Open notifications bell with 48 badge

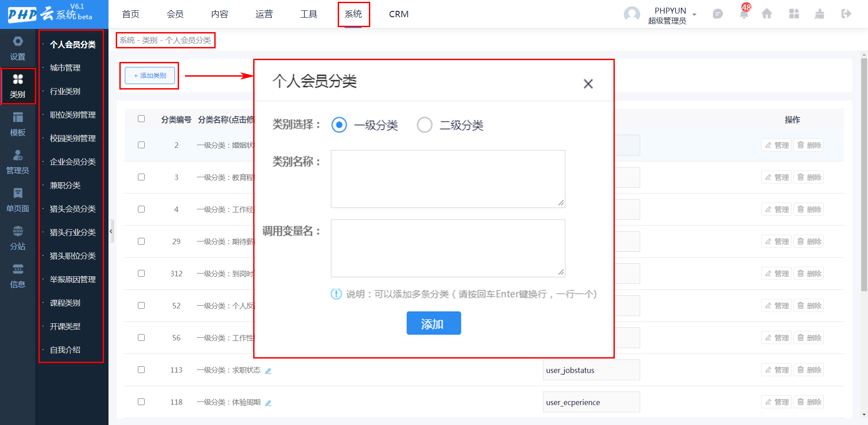(744, 14)
